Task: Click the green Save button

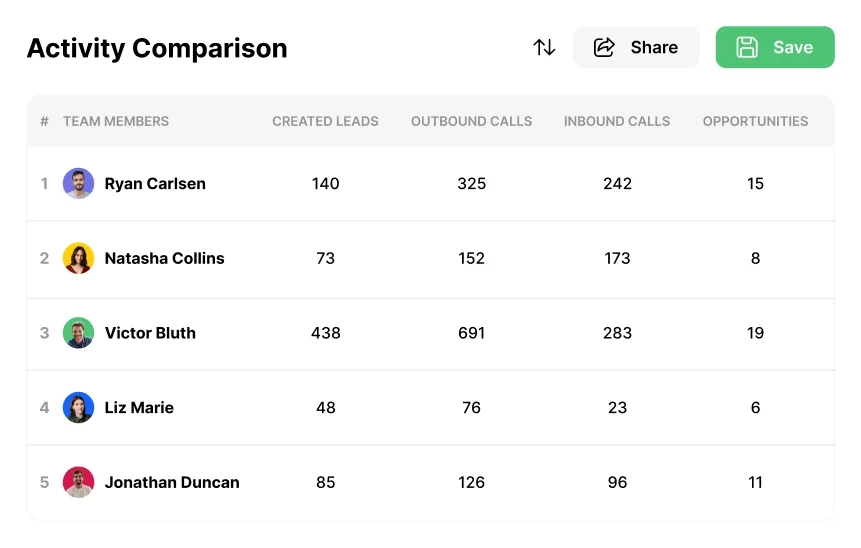Action: [775, 47]
